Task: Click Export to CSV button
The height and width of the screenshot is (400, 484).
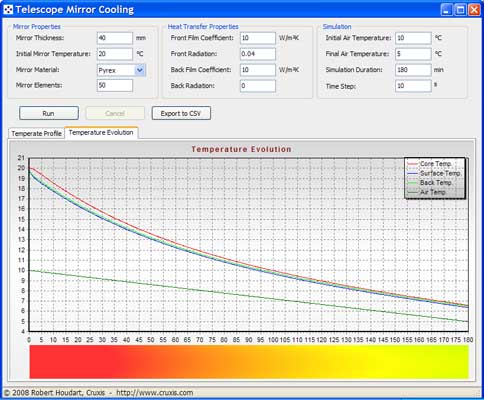Action: [181, 113]
